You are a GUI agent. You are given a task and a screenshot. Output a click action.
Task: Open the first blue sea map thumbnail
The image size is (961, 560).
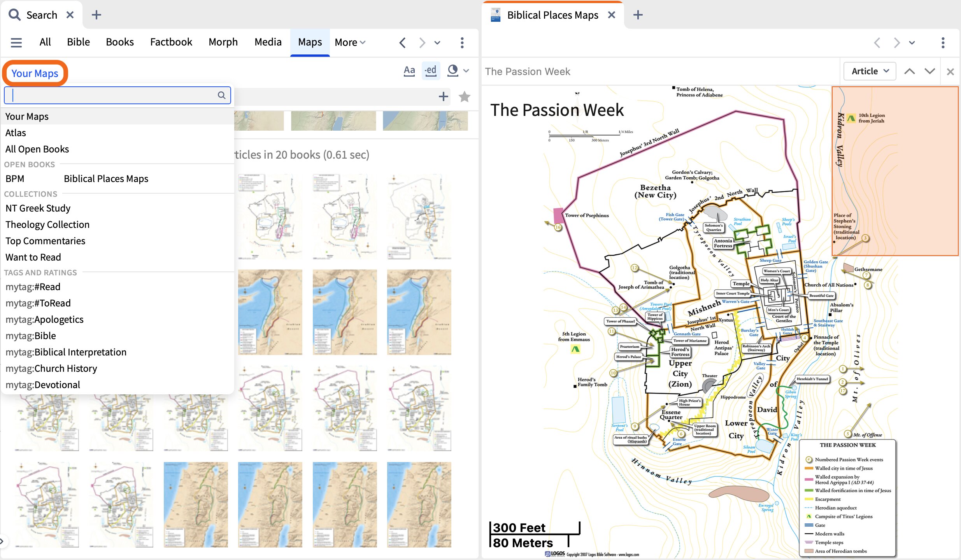(x=270, y=312)
